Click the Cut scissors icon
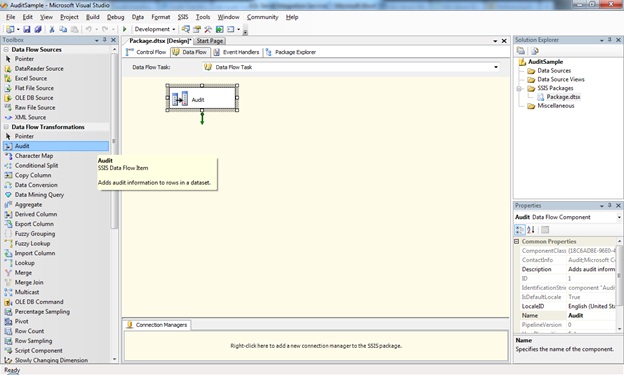 (x=52, y=29)
